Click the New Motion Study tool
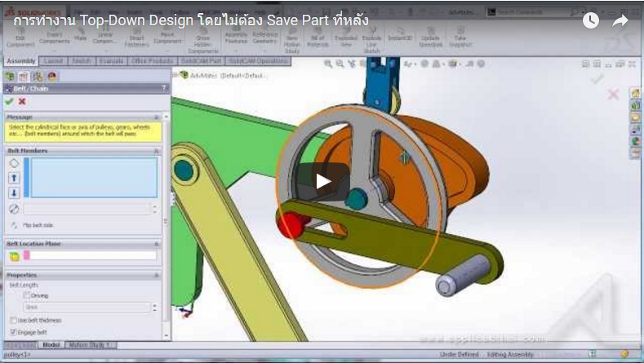 click(x=292, y=41)
